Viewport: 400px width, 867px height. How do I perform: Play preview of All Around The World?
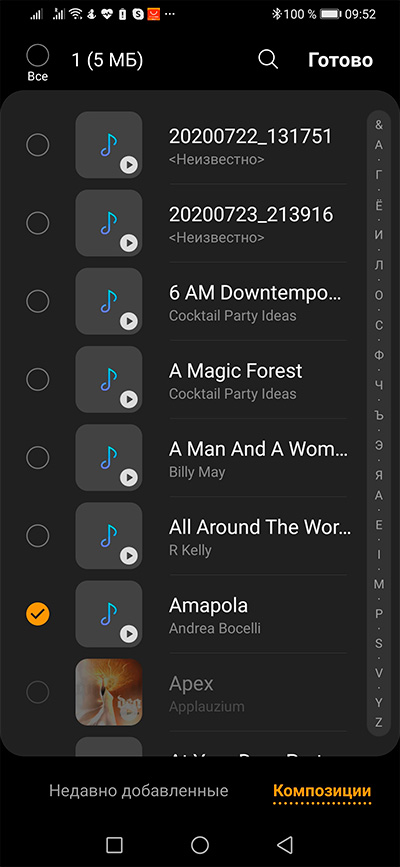point(129,555)
